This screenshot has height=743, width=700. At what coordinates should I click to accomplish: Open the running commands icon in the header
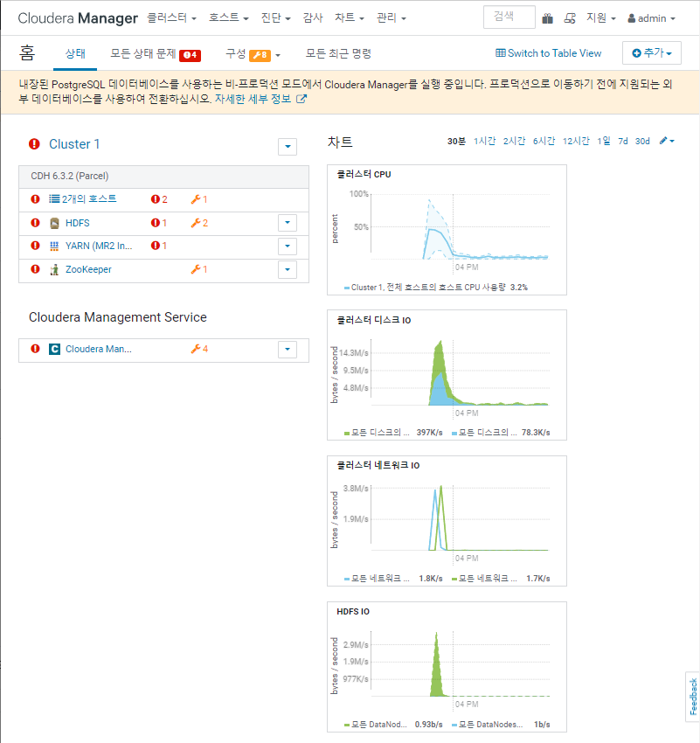click(570, 18)
